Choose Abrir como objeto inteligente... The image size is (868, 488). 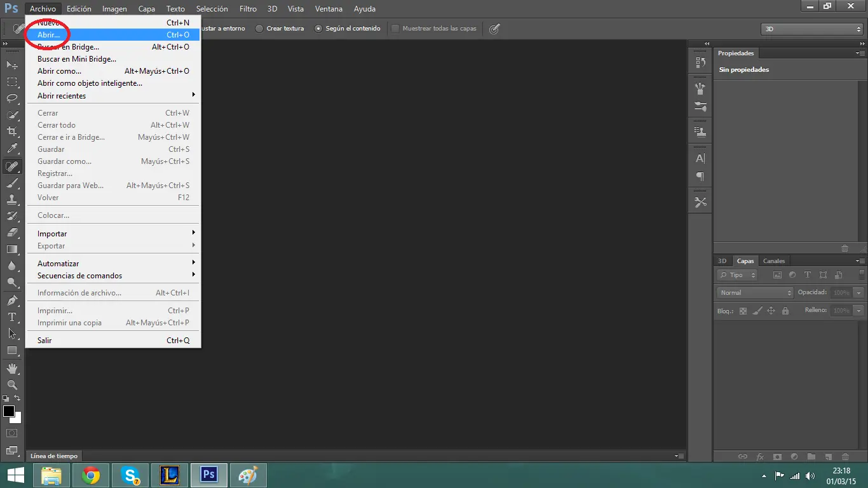[x=113, y=83]
